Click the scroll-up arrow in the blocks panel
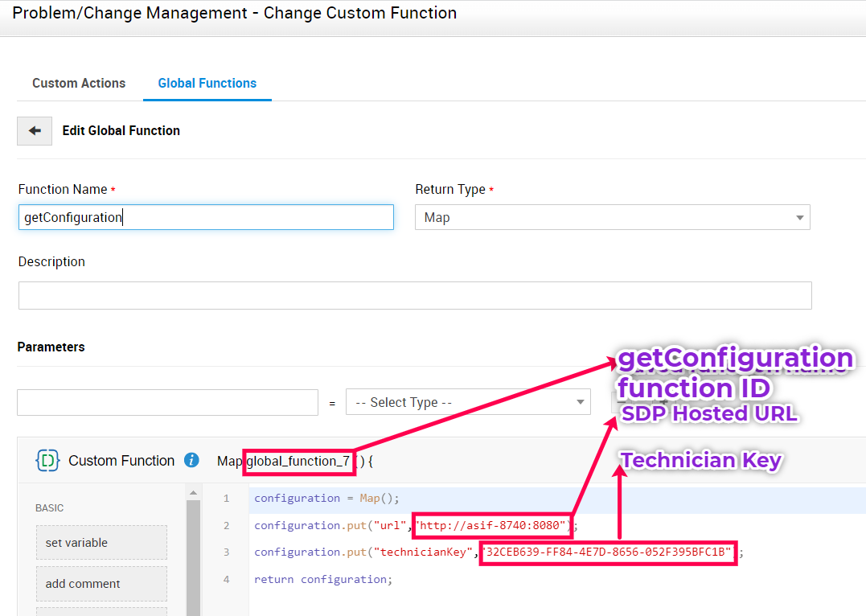Image resolution: width=866 pixels, height=616 pixels. [193, 492]
